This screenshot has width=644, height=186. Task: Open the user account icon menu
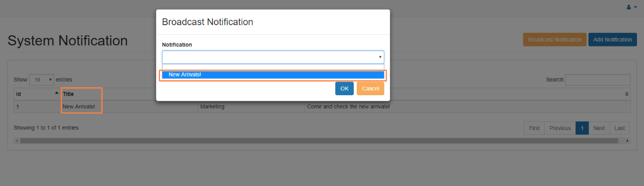[631, 7]
